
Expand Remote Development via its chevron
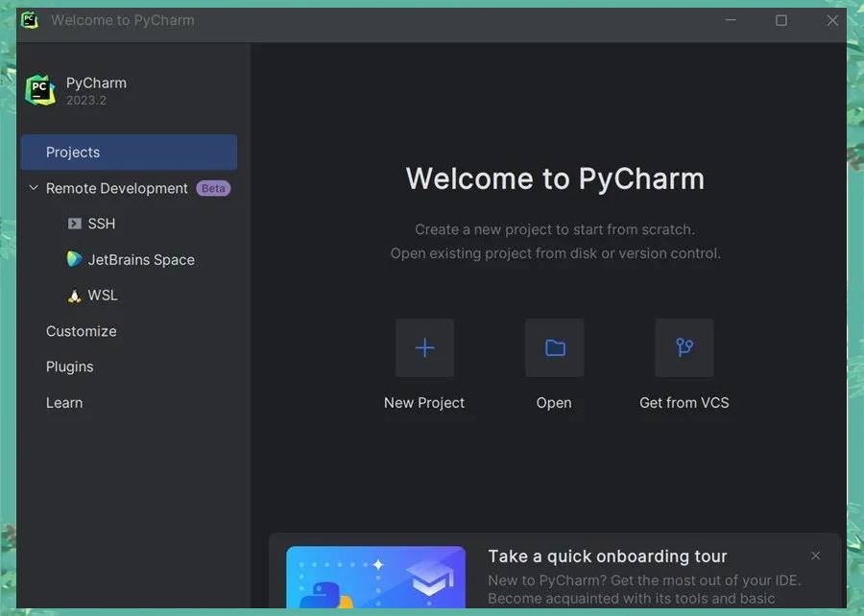coord(33,188)
